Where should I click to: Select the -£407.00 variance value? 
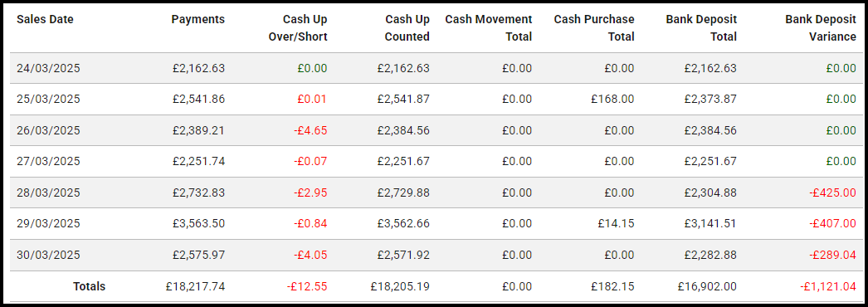(x=832, y=223)
